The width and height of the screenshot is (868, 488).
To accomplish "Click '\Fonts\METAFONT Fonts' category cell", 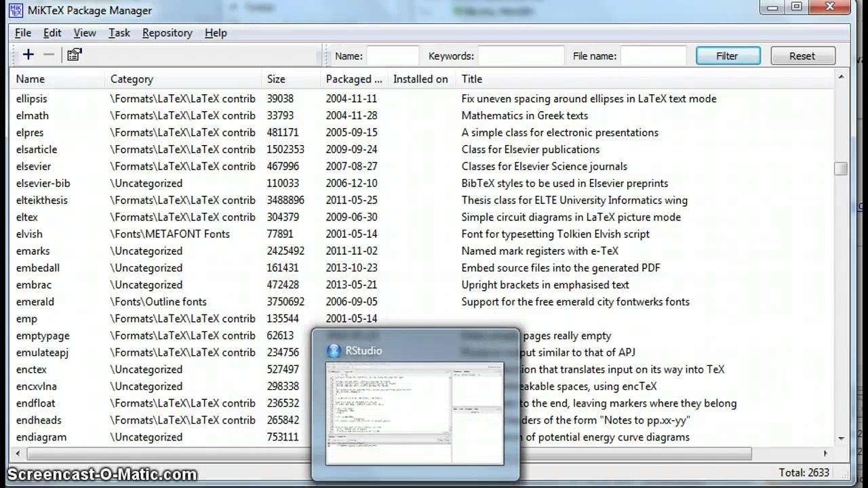I will coord(170,234).
